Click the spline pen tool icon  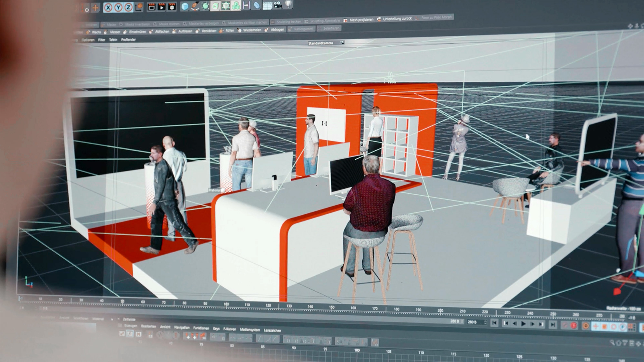tap(195, 6)
